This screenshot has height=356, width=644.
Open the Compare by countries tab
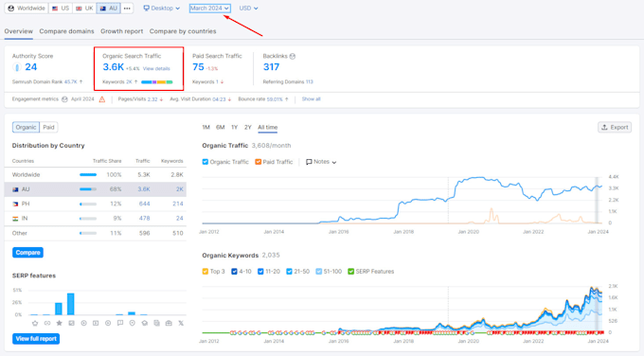[183, 31]
